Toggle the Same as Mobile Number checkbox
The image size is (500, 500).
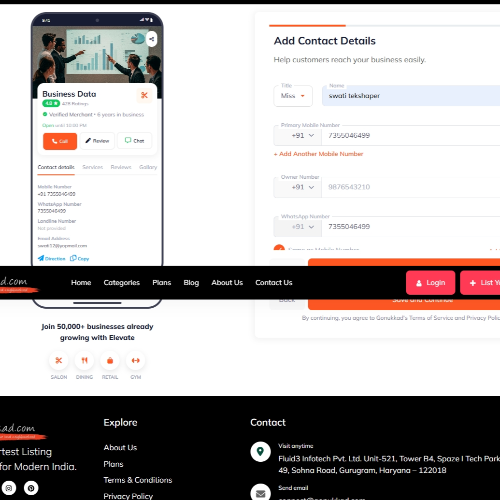coord(279,249)
